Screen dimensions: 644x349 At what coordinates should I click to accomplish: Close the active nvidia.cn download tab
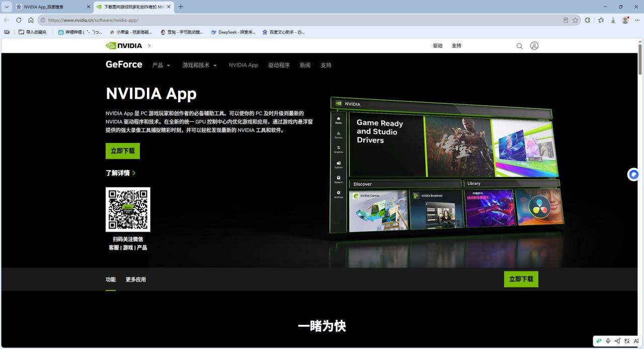point(169,7)
